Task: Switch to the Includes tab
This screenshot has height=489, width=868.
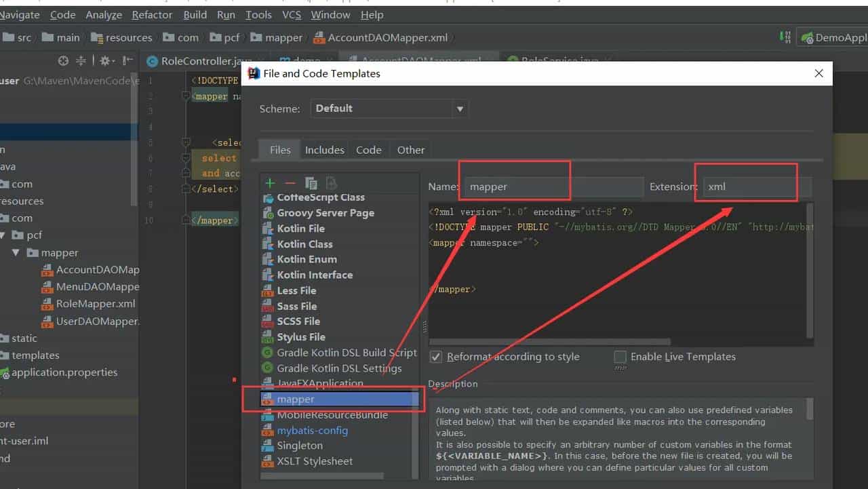Action: (324, 150)
